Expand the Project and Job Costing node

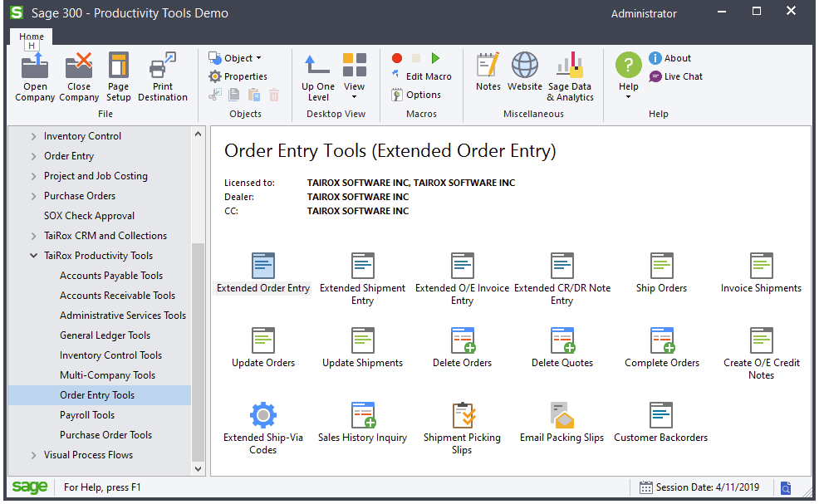(33, 176)
